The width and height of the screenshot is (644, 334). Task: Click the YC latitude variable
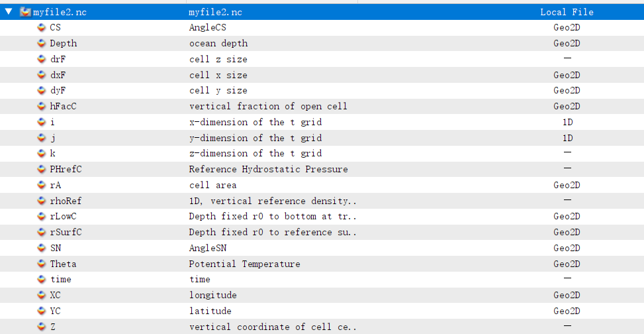pos(56,311)
